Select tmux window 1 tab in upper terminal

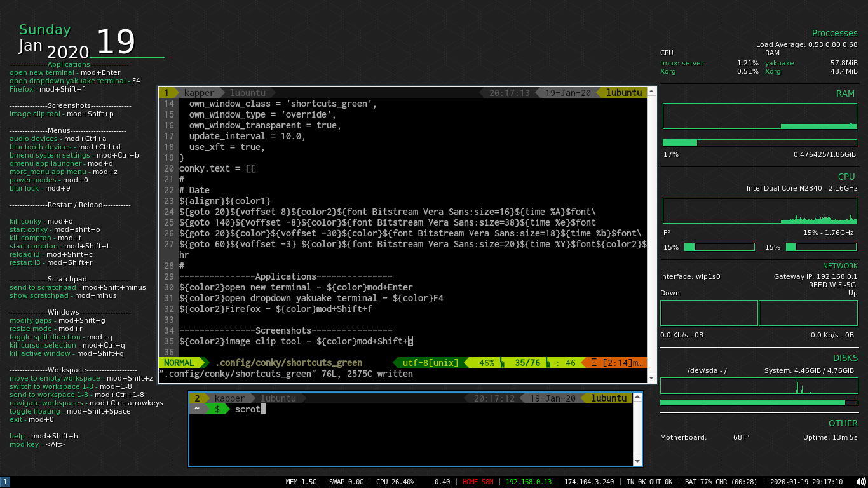166,93
